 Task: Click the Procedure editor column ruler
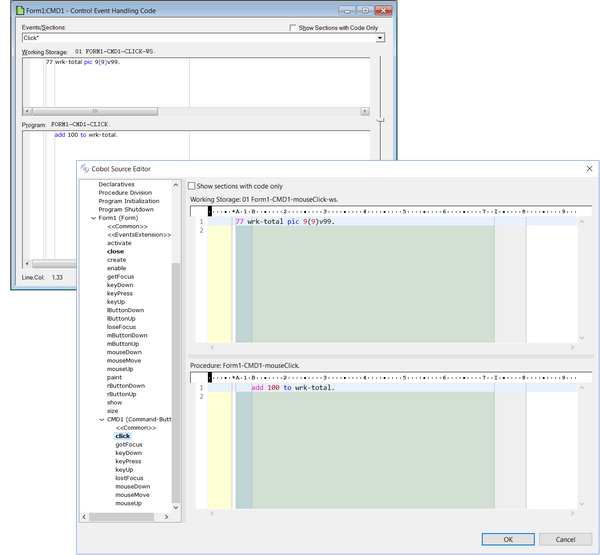[x=392, y=377]
